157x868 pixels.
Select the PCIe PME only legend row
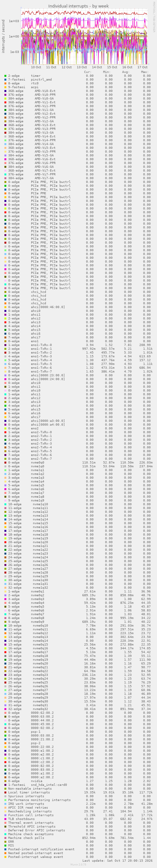coord(39,193)
